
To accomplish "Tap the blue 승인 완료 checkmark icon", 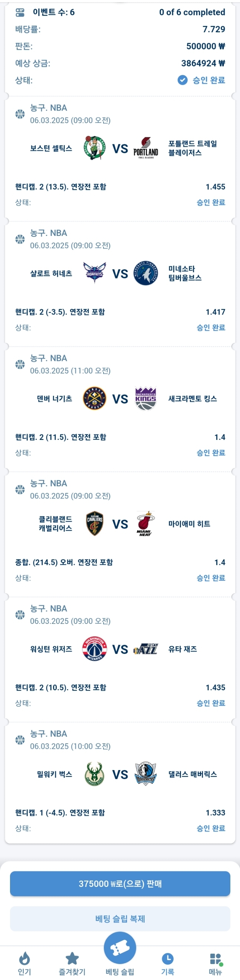I will (x=183, y=80).
